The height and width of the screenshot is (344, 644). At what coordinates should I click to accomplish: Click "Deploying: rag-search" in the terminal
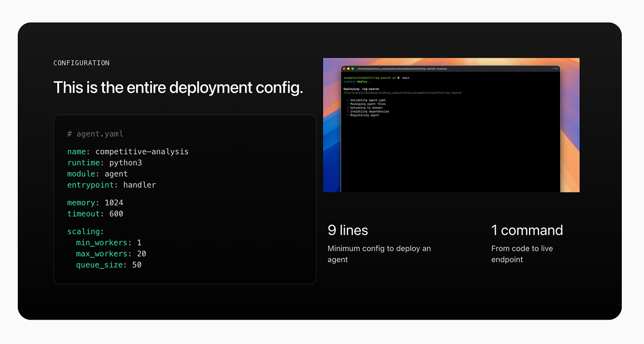click(x=361, y=89)
